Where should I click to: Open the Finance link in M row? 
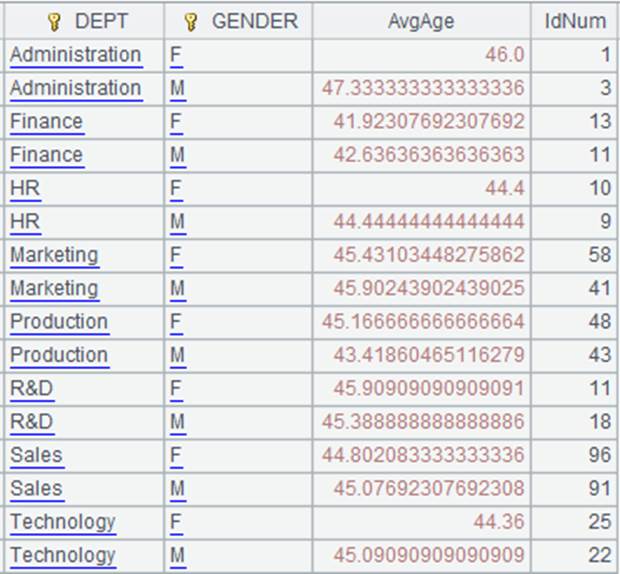(47, 155)
